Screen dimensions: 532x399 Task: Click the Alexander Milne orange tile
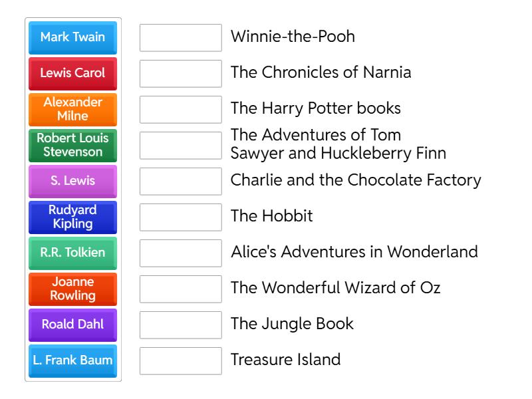(72, 109)
